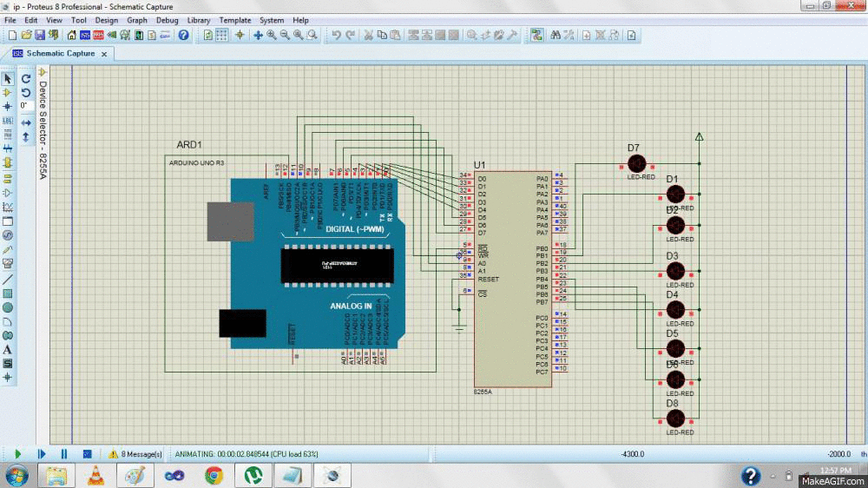
Task: Search and tag with the binoculars icon
Action: (556, 36)
